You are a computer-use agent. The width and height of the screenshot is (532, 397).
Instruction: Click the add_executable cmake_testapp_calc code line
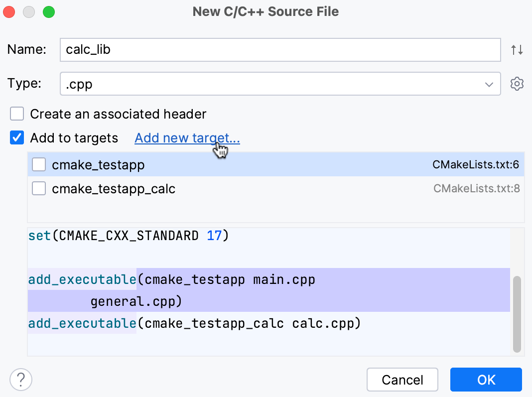click(x=194, y=324)
